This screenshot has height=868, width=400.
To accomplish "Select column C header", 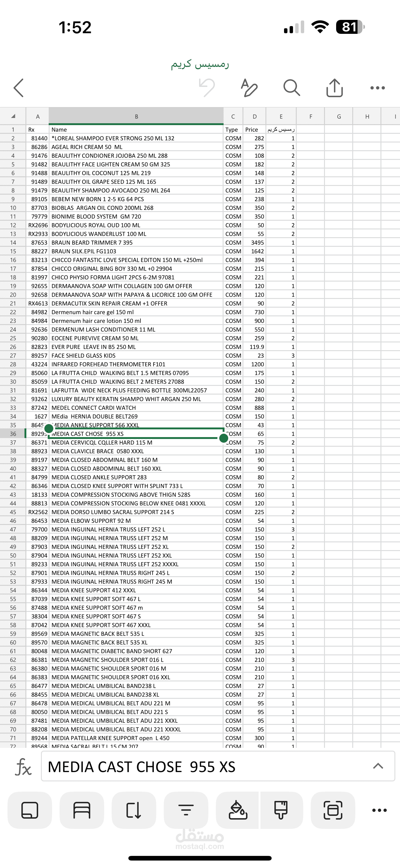I will click(x=233, y=116).
